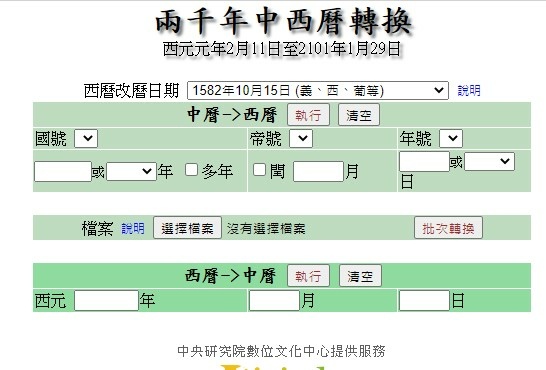Click the 說明 link beside the 西曆改曆日期 dropdown
The height and width of the screenshot is (370, 546).
pyautogui.click(x=469, y=91)
